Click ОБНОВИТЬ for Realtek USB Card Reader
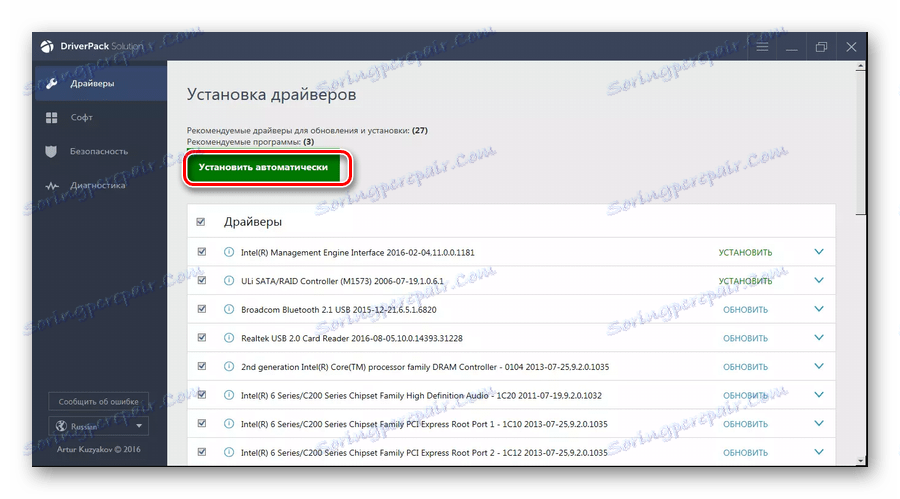Screen dimensions: 900x499 pos(745,339)
